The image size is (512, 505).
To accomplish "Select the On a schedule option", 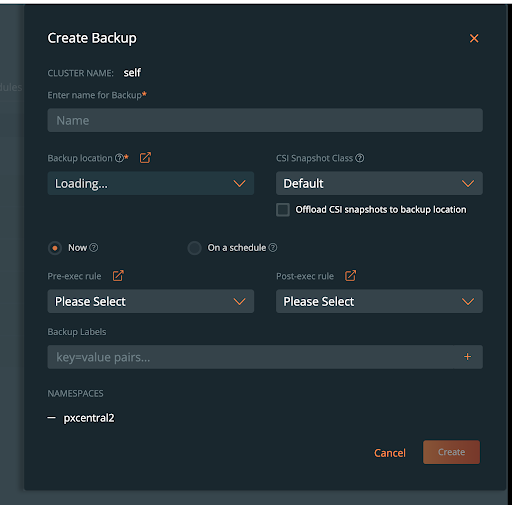I will pos(194,248).
